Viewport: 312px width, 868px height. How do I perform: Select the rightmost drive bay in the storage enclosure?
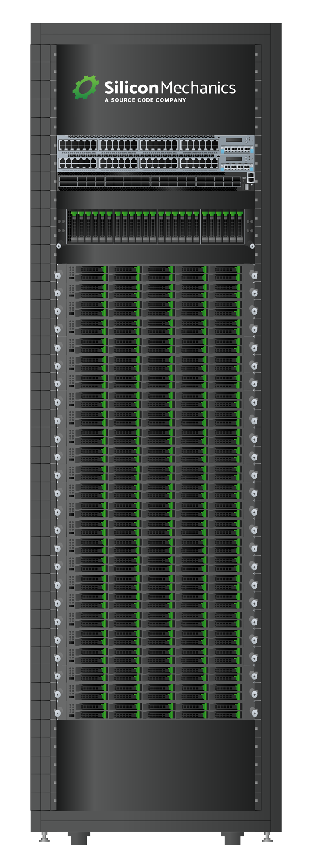point(240,227)
